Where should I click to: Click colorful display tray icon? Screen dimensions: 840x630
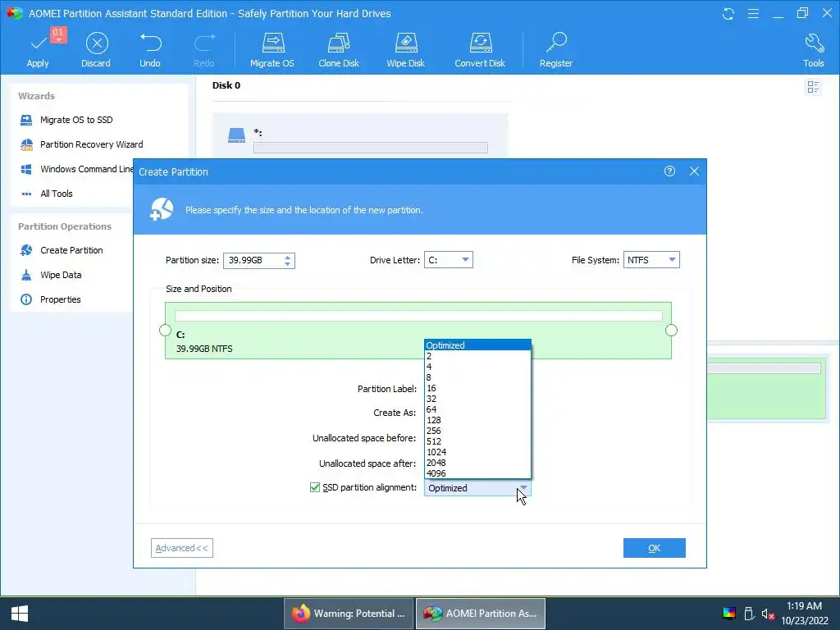(729, 614)
